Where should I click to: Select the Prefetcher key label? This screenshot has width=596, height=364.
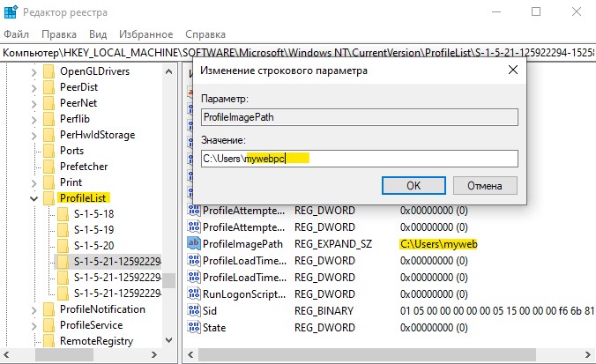[84, 167]
